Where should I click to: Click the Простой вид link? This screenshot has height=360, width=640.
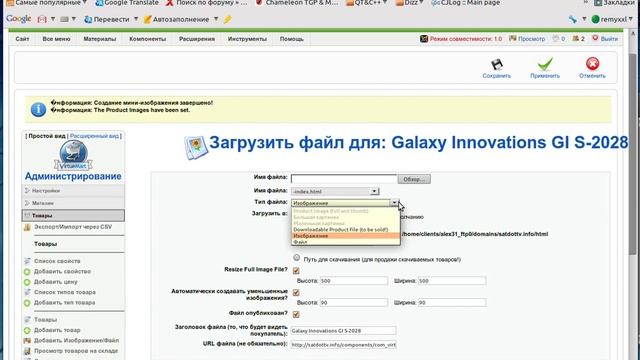[x=47, y=136]
